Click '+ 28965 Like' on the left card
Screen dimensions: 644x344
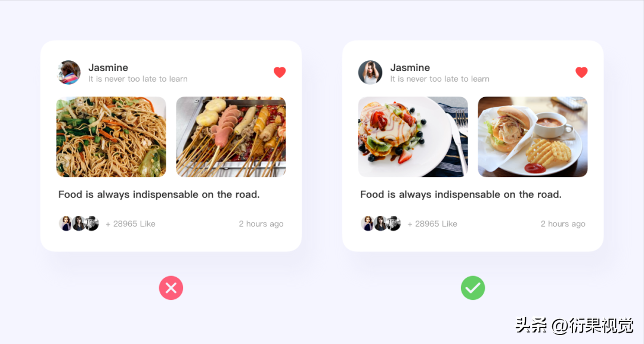(130, 224)
